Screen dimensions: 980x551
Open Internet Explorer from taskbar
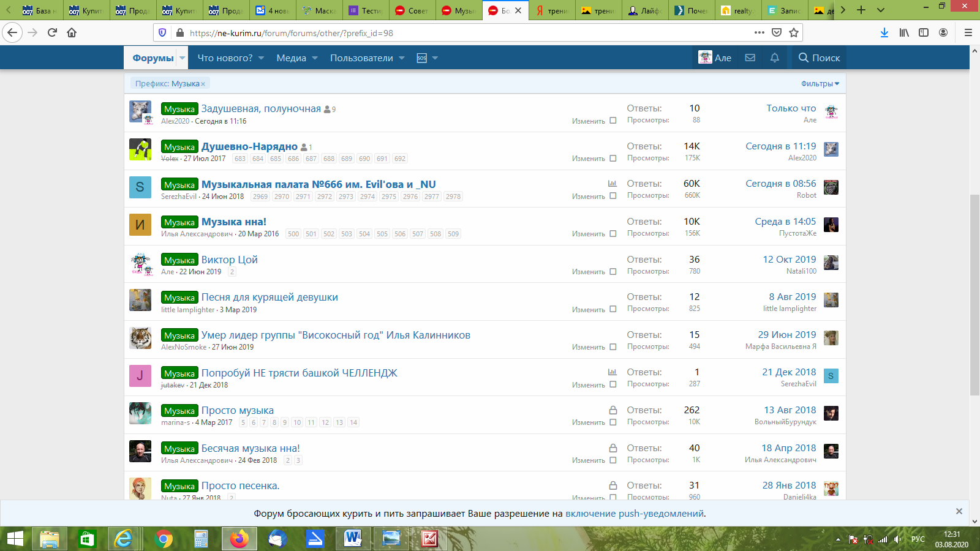124,539
